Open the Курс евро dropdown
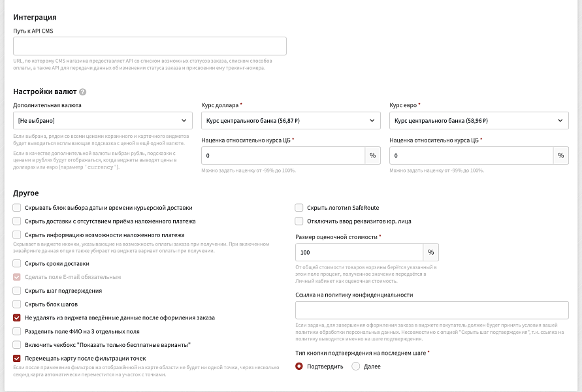The width and height of the screenshot is (582, 392). [x=479, y=121]
